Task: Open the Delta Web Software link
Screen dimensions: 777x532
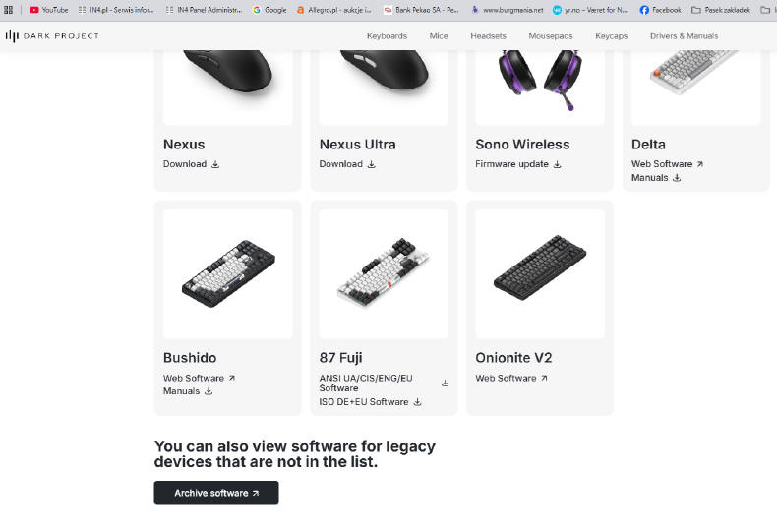Action: pos(662,164)
